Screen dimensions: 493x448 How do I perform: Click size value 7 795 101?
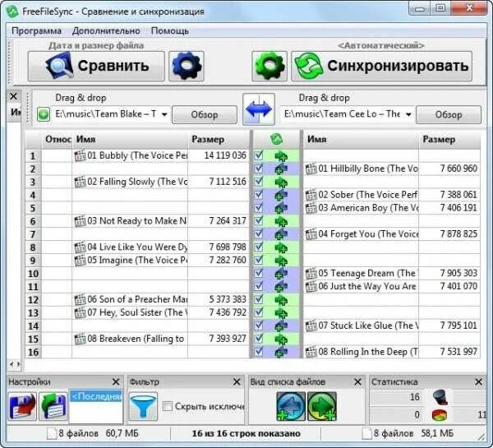[x=458, y=326]
